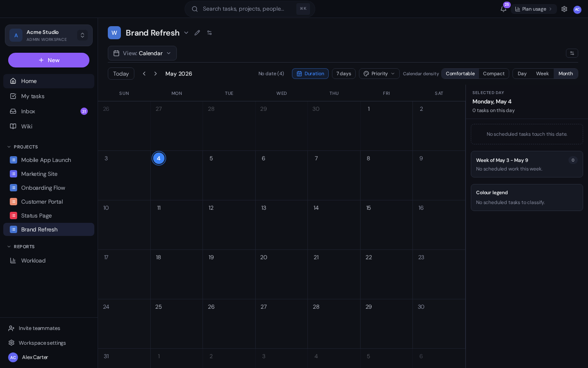The image size is (588, 368).
Task: Toggle the Duration display button
Action: coord(310,74)
